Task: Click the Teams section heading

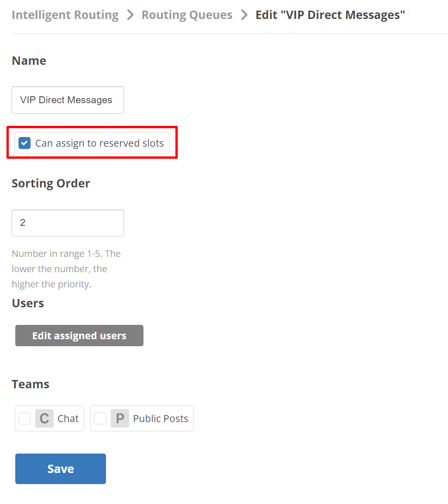Action: point(31,384)
